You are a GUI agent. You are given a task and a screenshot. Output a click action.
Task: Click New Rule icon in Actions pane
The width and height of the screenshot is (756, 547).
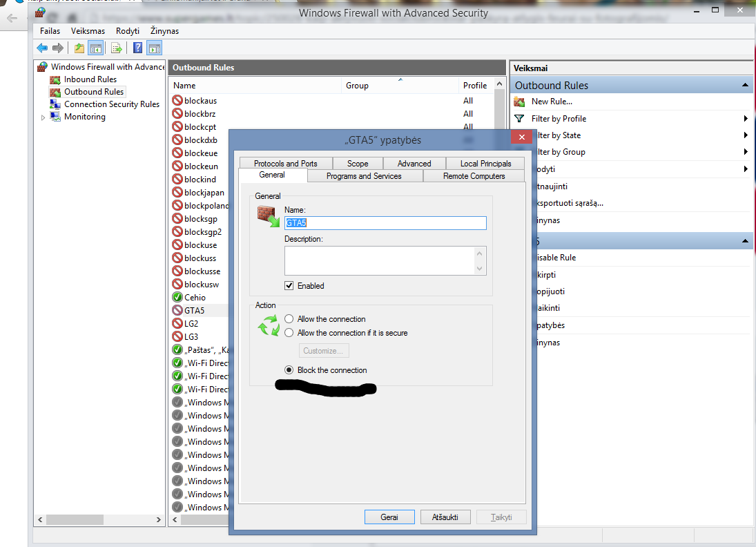click(520, 102)
